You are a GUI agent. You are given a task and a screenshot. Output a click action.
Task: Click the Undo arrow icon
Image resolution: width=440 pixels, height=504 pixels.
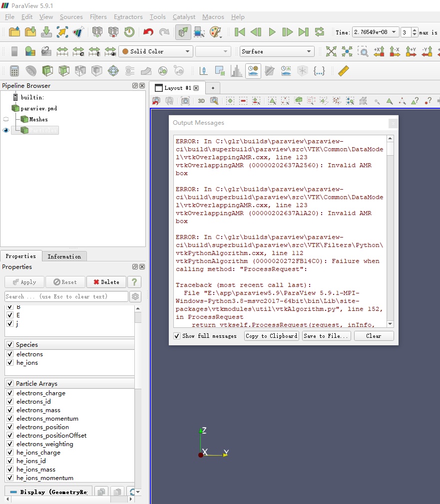tap(148, 32)
